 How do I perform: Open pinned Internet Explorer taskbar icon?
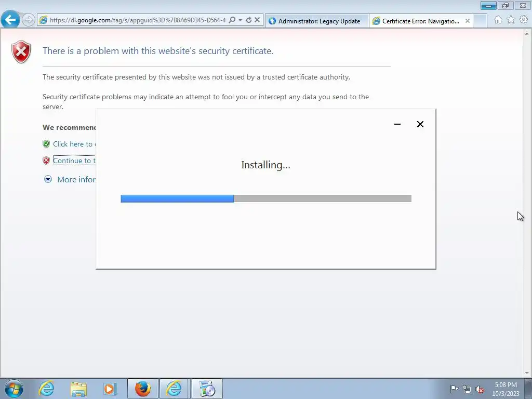[x=46, y=389]
